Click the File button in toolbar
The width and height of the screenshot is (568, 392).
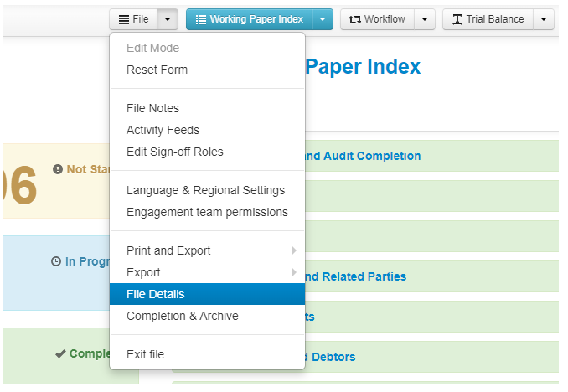click(132, 19)
